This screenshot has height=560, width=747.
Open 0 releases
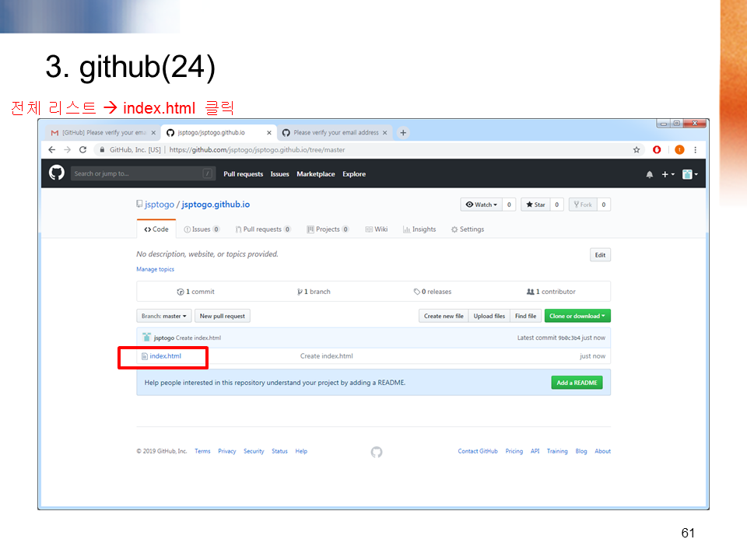pos(433,292)
